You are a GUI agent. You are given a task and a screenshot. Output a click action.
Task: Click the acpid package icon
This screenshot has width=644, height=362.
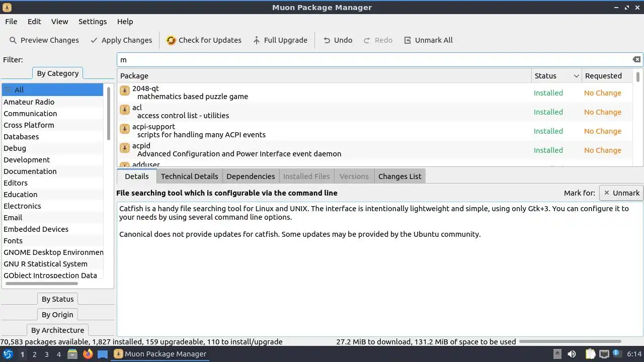tap(125, 148)
